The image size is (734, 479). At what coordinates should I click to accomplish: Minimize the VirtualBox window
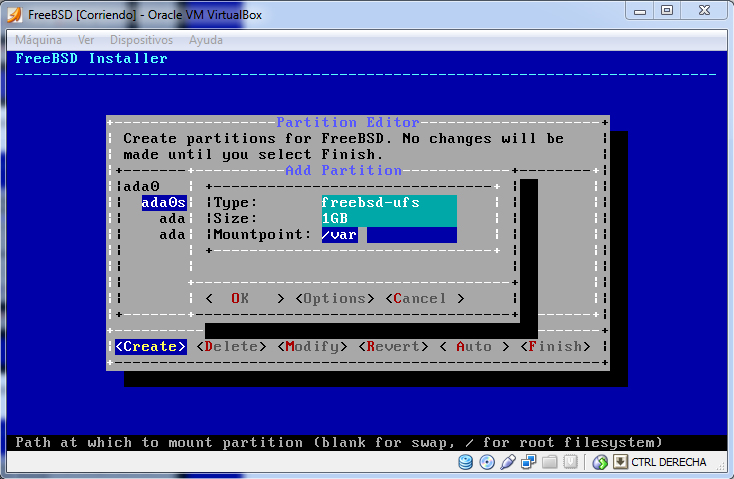click(x=640, y=11)
